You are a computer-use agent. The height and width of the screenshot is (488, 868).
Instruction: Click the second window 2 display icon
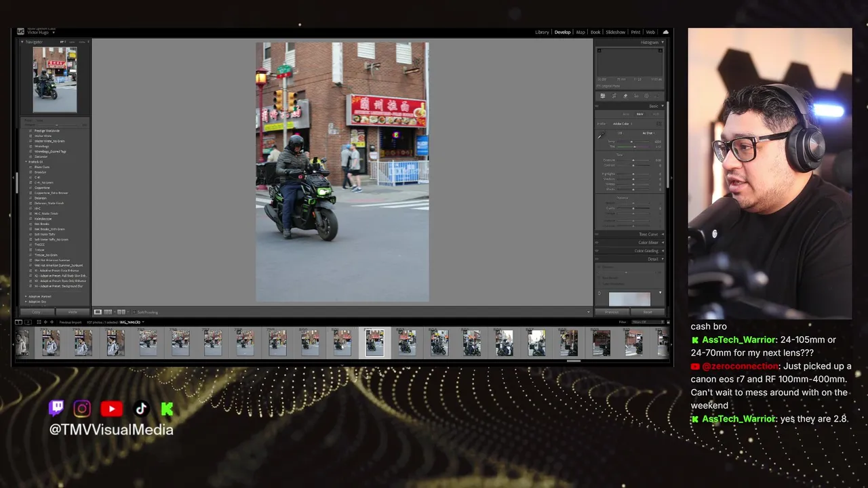[28, 322]
